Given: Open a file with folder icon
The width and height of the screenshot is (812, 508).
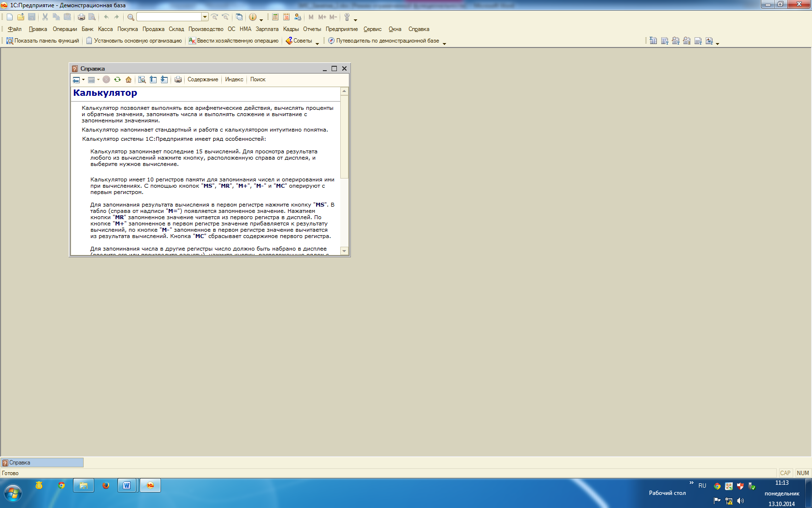Looking at the screenshot, I should 21,17.
